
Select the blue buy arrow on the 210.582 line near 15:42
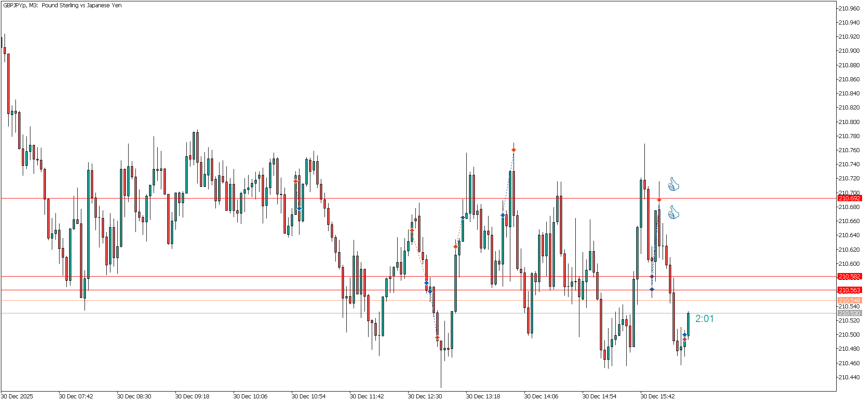(x=652, y=276)
